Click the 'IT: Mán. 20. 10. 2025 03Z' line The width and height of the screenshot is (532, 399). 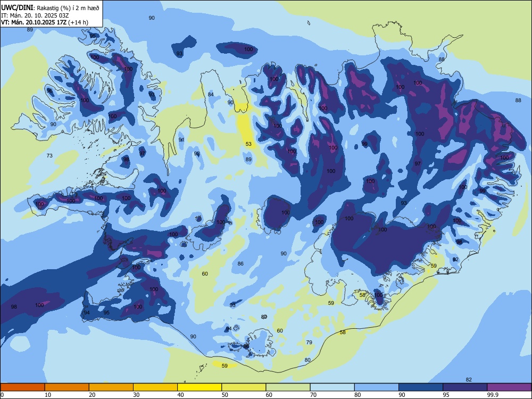[x=35, y=15]
